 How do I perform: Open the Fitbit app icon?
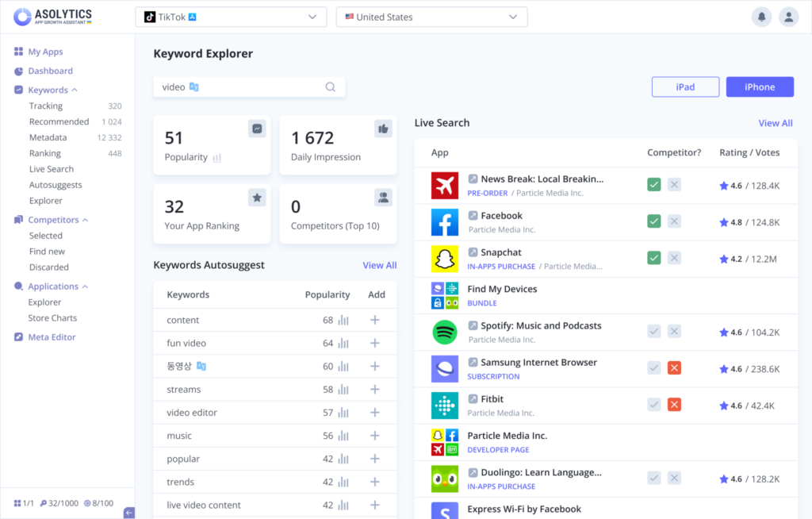(445, 406)
